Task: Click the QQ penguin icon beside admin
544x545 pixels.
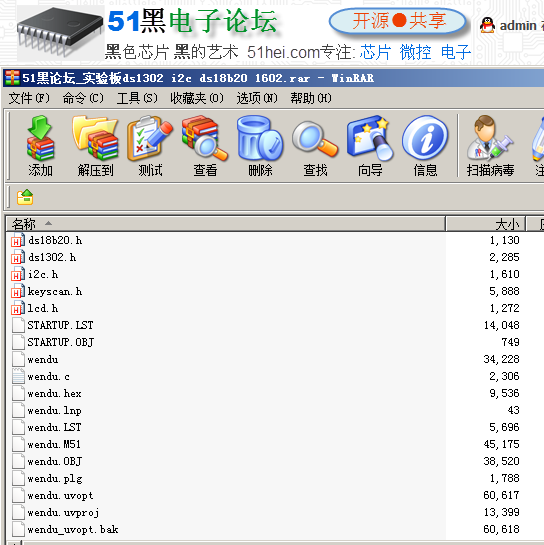Action: [x=487, y=25]
